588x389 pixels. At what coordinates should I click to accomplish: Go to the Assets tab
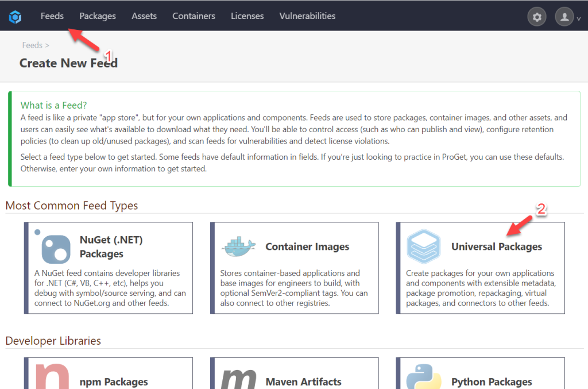(144, 16)
